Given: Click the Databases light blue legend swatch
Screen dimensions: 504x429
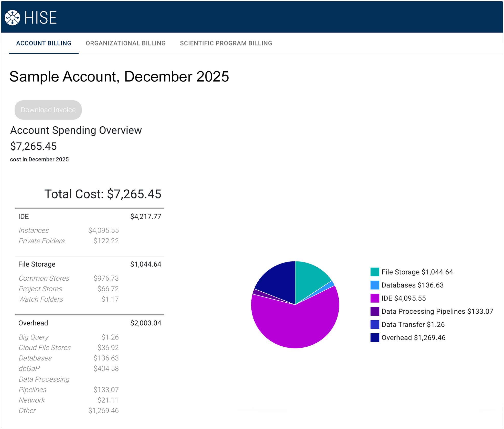Looking at the screenshot, I should 374,285.
